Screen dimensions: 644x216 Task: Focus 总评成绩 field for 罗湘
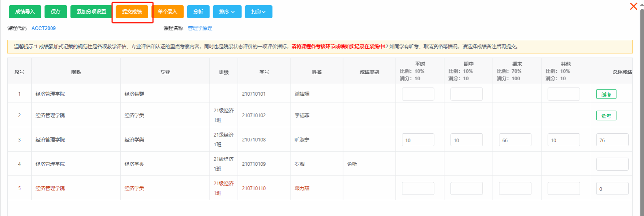click(x=612, y=164)
